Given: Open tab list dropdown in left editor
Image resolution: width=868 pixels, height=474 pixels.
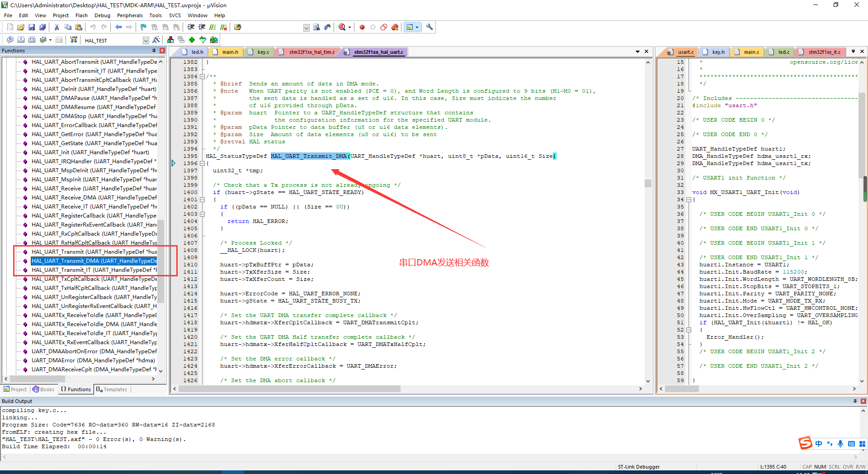Looking at the screenshot, I should tap(637, 52).
